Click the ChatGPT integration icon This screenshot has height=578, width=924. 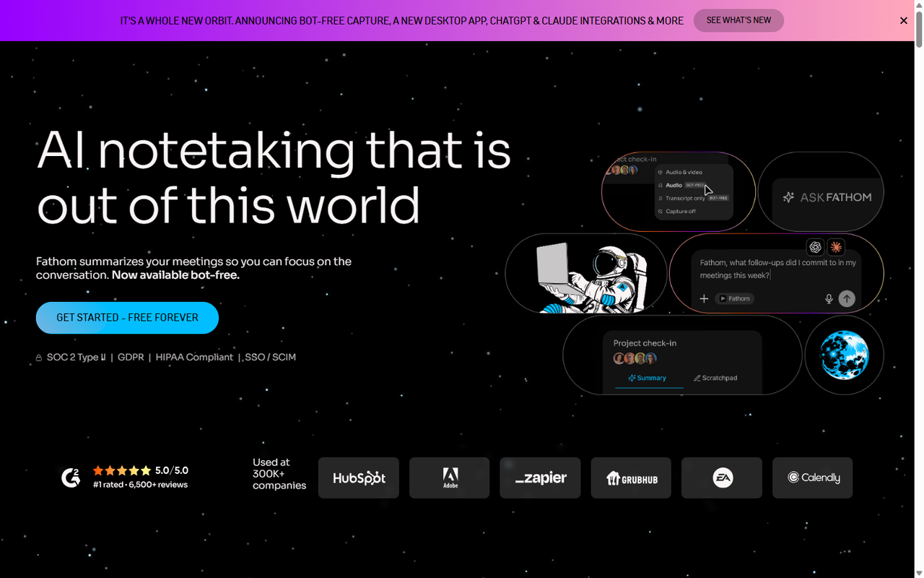pyautogui.click(x=816, y=247)
